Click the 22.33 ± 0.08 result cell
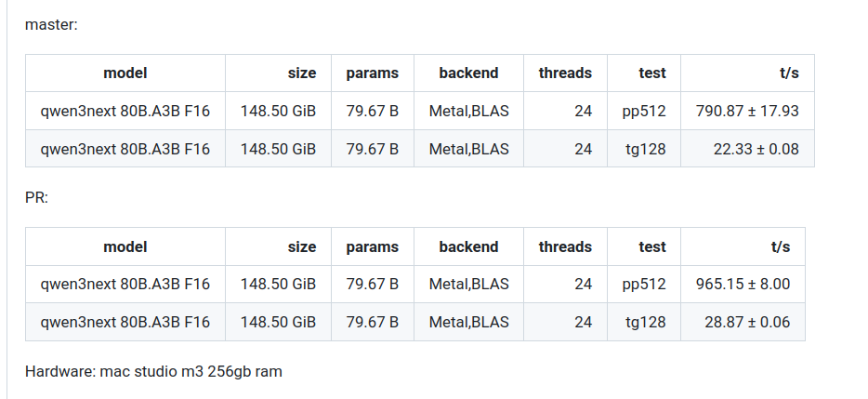This screenshot has height=399, width=868. pyautogui.click(x=756, y=148)
